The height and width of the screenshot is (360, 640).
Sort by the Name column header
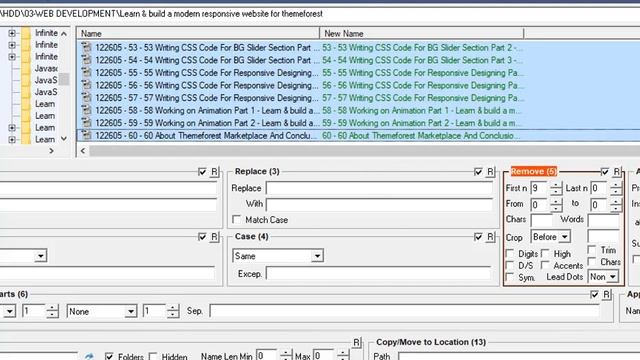point(198,33)
